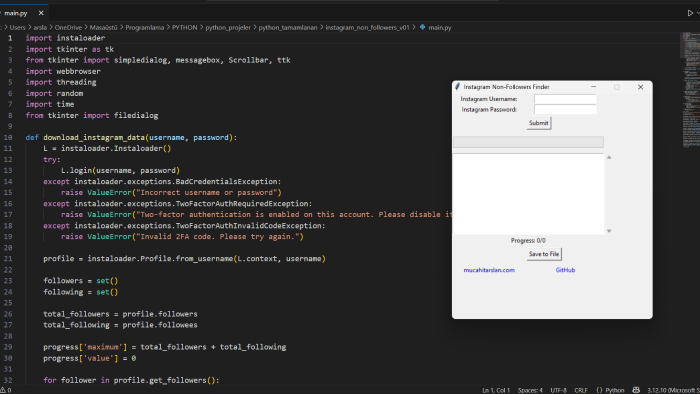Click 'import webbrowser' on line 4
Viewport: 700px width, 394px height.
(63, 71)
